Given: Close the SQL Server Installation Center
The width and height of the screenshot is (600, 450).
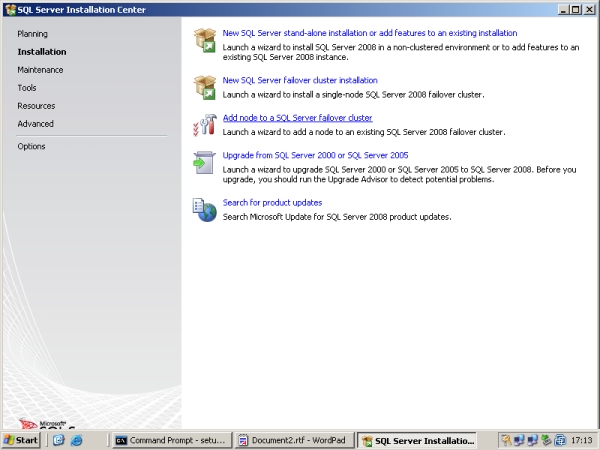Looking at the screenshot, I should pos(590,10).
